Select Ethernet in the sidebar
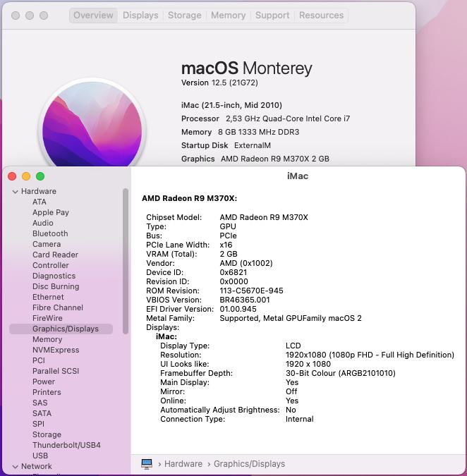 pyautogui.click(x=48, y=297)
